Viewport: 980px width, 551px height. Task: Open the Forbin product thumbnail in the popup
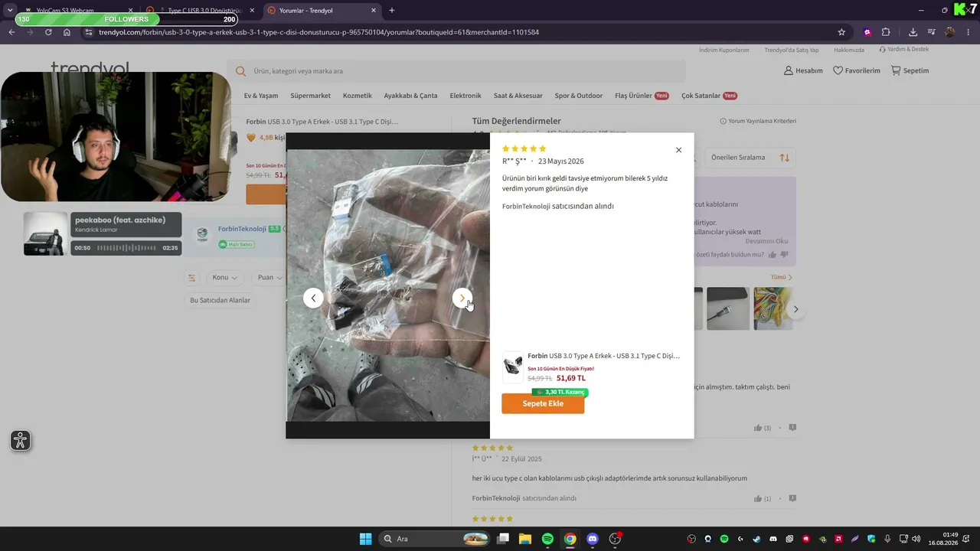[513, 367]
